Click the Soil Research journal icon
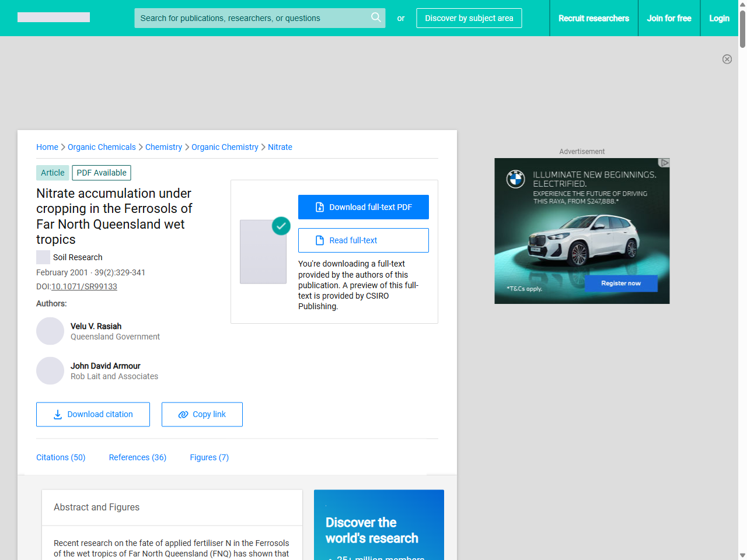The width and height of the screenshot is (747, 560). tap(43, 257)
